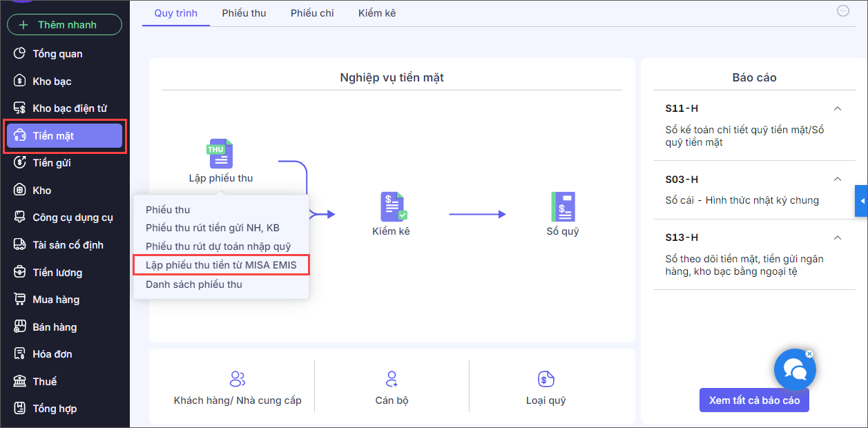
Task: Click the Kiểm kê document icon
Action: pyautogui.click(x=393, y=206)
